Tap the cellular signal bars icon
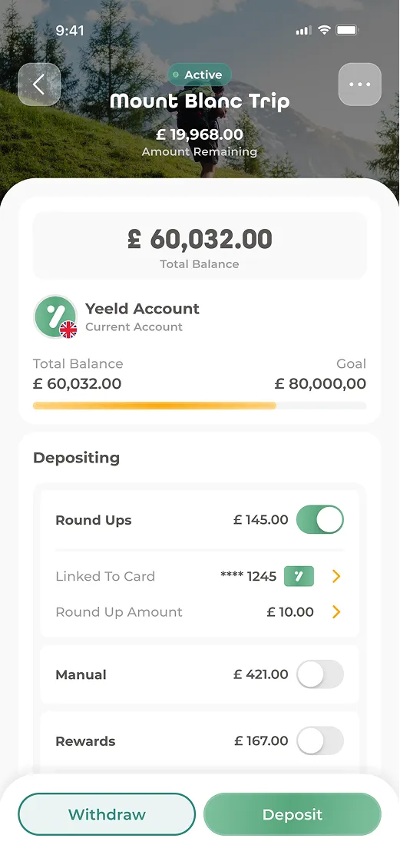This screenshot has width=400, height=868. point(304,30)
